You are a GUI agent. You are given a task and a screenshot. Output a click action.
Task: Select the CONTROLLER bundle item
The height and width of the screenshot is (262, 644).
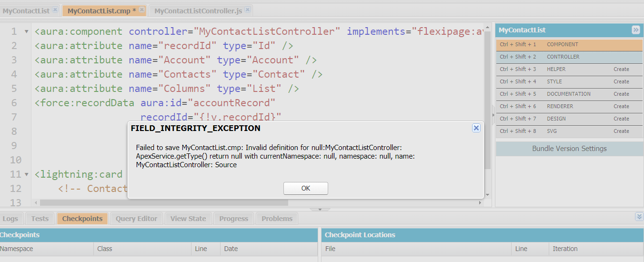(563, 57)
